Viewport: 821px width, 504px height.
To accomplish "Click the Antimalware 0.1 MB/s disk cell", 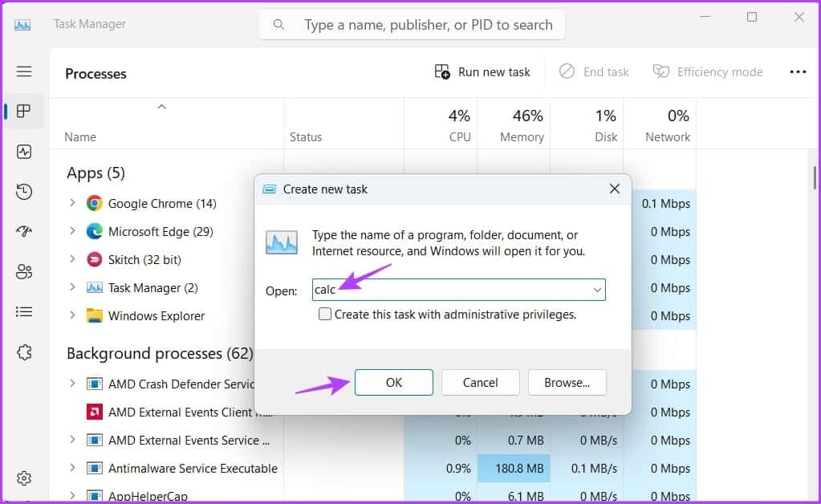I will click(x=587, y=468).
